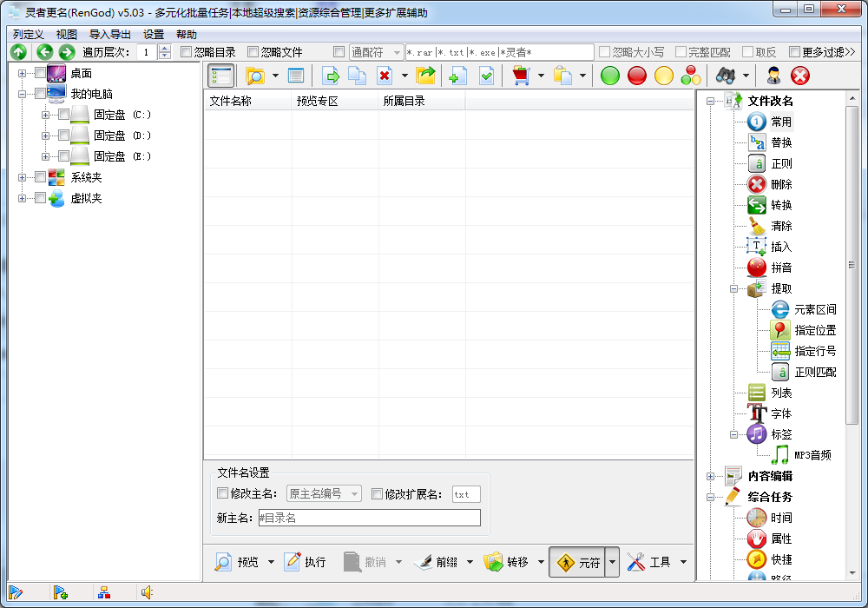Click the shopping cart toolbar icon
The image size is (868, 608).
[520, 76]
